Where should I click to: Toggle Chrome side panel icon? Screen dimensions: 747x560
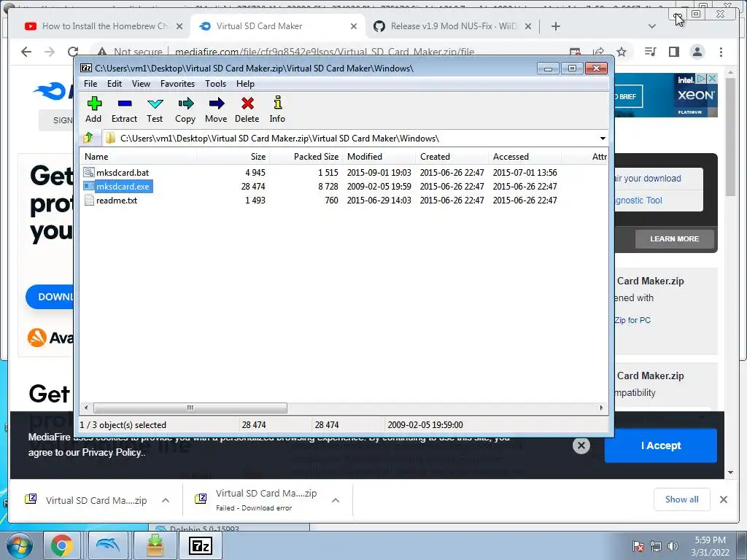coord(673,52)
